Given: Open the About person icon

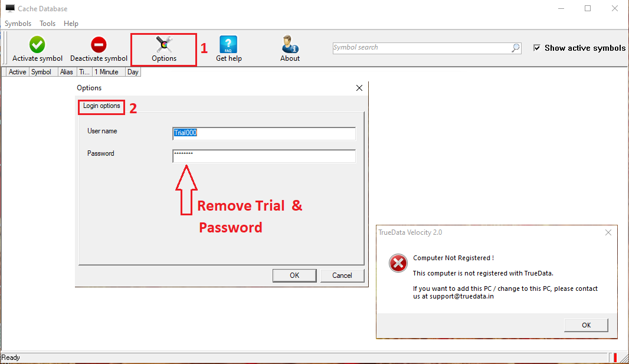Looking at the screenshot, I should point(290,44).
